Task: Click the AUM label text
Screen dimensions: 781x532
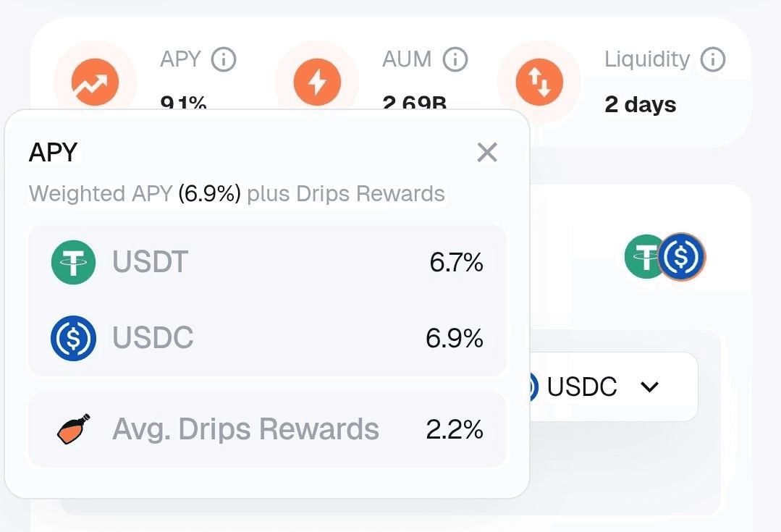Action: click(407, 59)
